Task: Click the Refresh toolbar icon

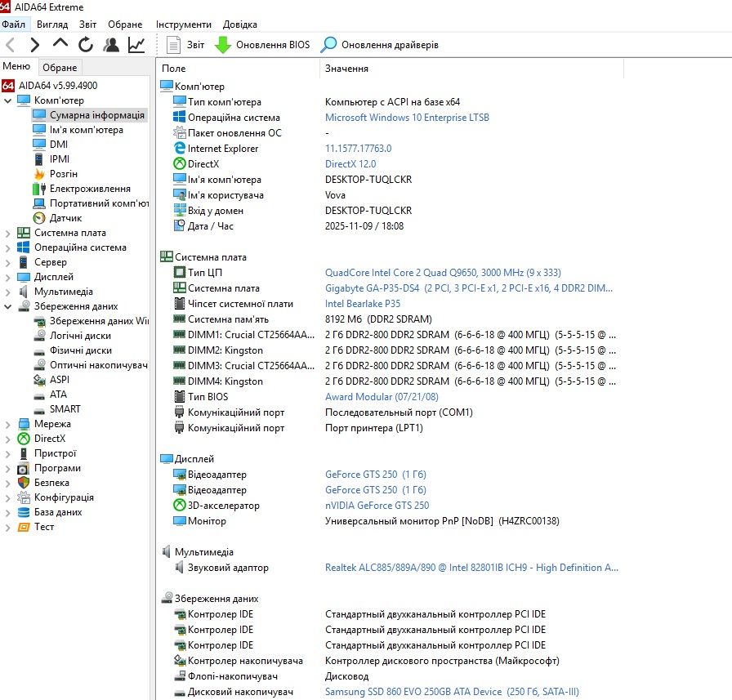Action: (86, 45)
